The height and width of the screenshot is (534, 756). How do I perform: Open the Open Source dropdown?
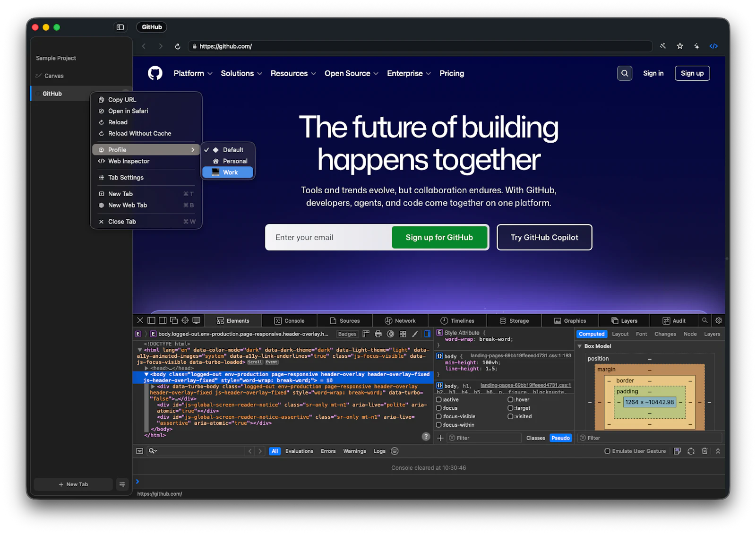point(352,73)
